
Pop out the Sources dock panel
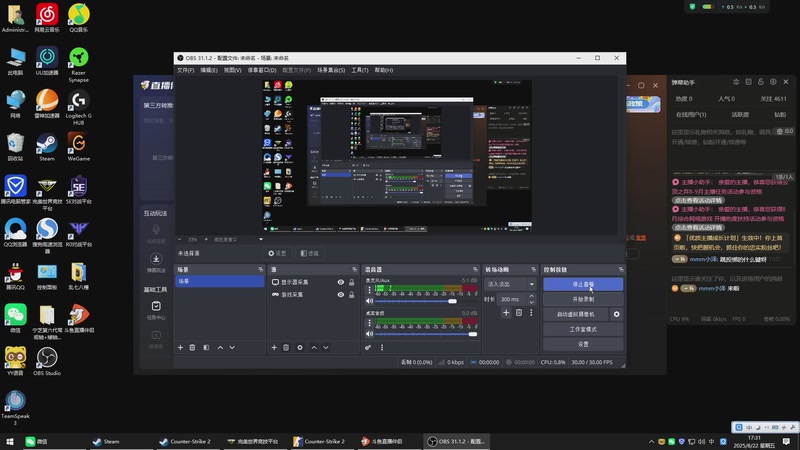click(x=355, y=269)
